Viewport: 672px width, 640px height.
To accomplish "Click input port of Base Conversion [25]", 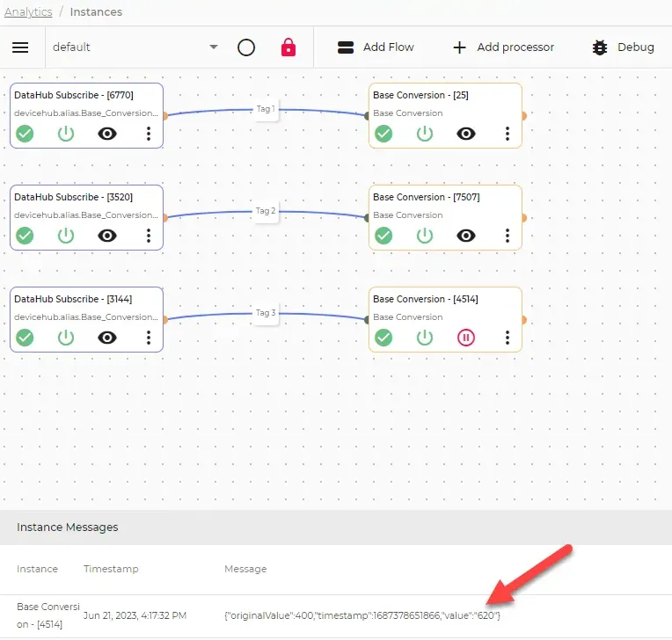I will coord(367,116).
